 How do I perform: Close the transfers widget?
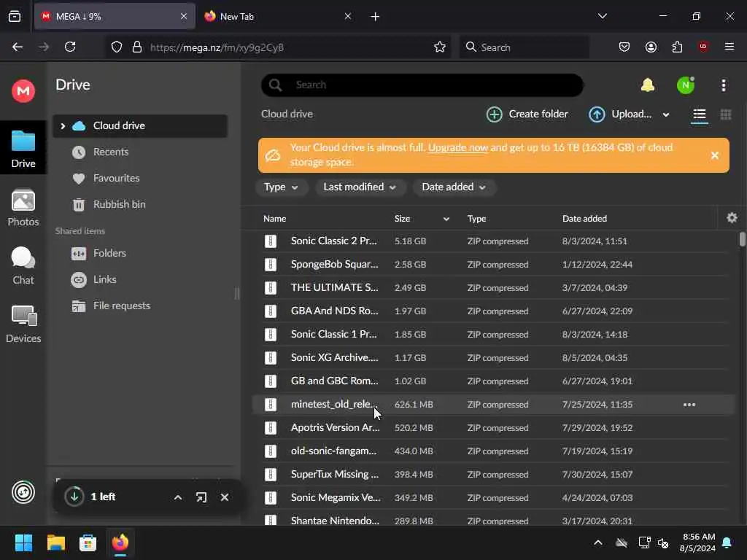pyautogui.click(x=225, y=497)
